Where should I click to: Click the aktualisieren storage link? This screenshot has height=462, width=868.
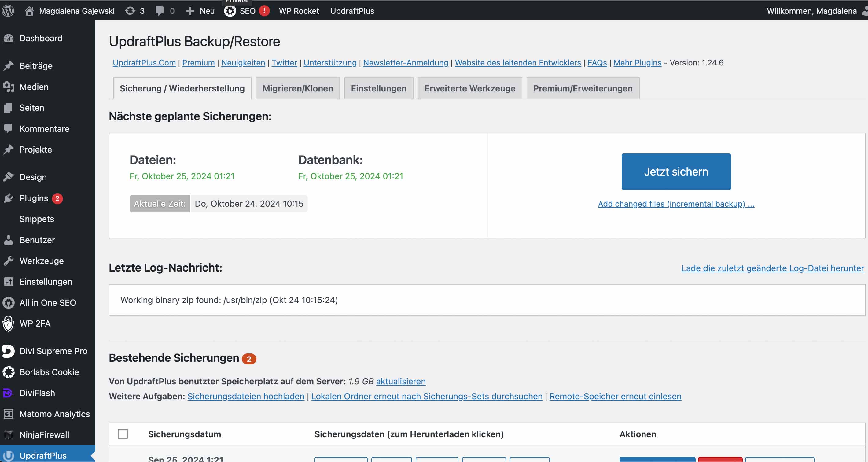click(401, 381)
